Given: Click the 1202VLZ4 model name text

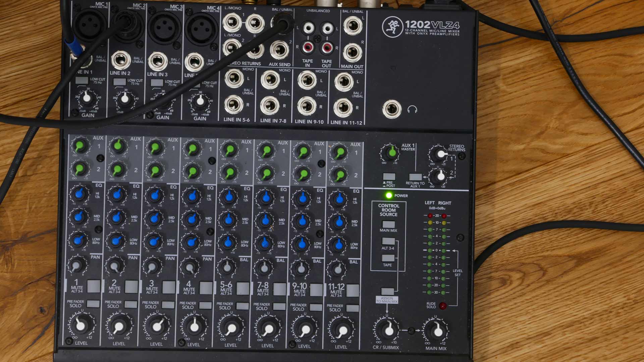Looking at the screenshot, I should 432,24.
